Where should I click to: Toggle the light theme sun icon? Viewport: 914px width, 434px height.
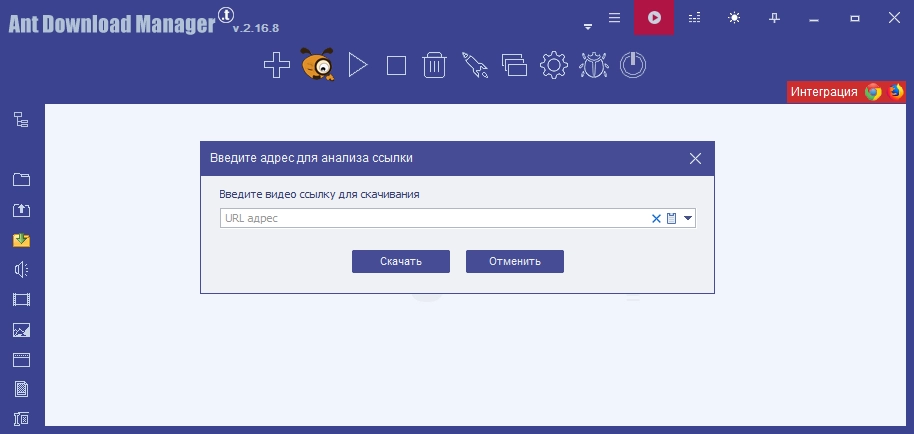coord(734,18)
